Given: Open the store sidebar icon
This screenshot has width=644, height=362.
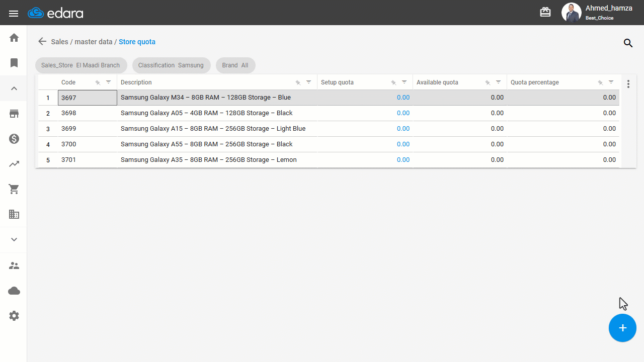Looking at the screenshot, I should click(x=14, y=114).
